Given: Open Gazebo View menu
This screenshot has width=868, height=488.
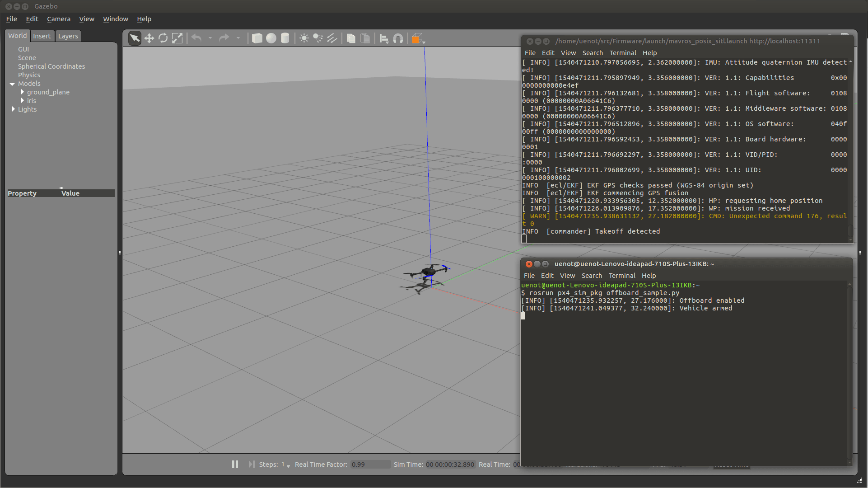Looking at the screenshot, I should point(87,19).
